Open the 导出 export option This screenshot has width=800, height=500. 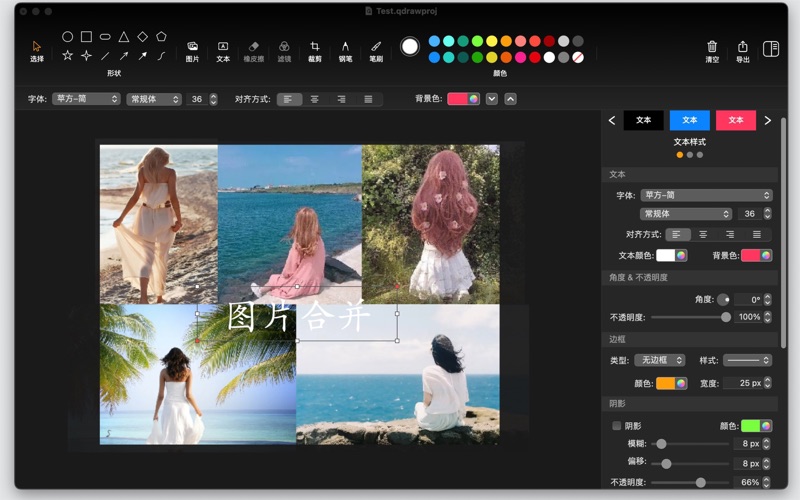click(x=742, y=50)
